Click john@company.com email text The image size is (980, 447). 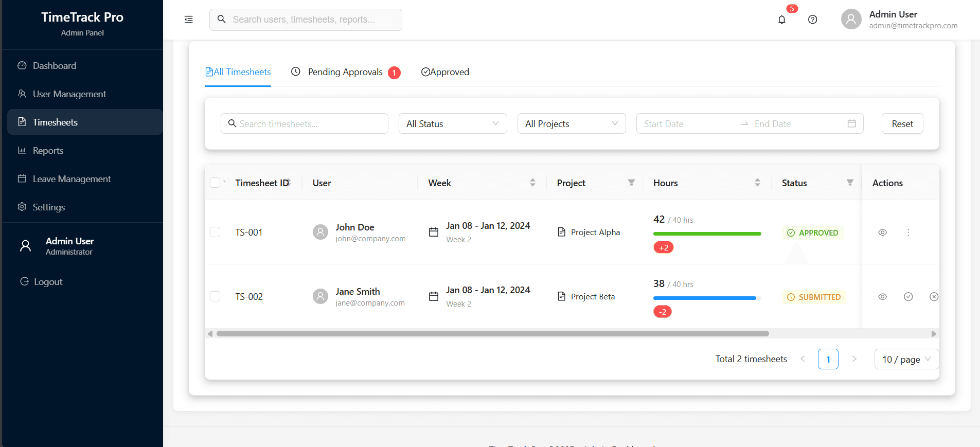370,239
